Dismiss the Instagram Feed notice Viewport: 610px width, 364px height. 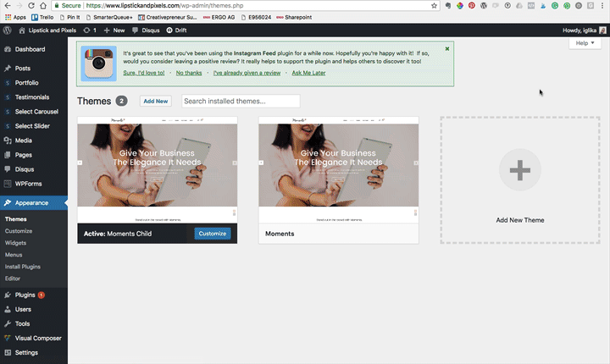point(447,48)
